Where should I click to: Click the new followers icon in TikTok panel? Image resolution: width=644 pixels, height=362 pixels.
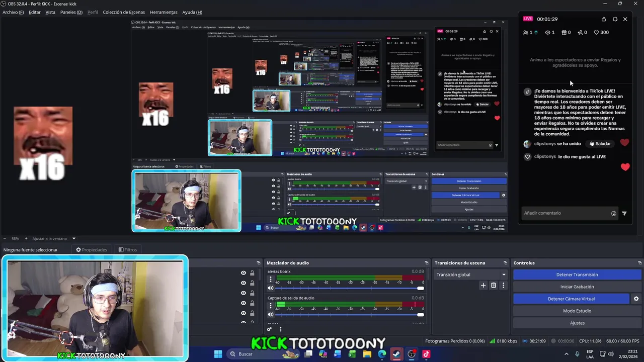click(x=580, y=32)
